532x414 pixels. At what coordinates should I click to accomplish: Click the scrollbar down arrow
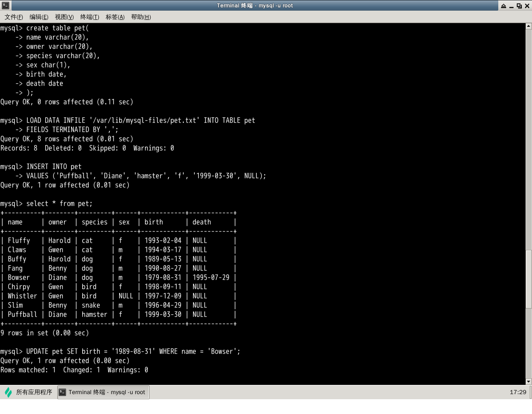click(529, 382)
